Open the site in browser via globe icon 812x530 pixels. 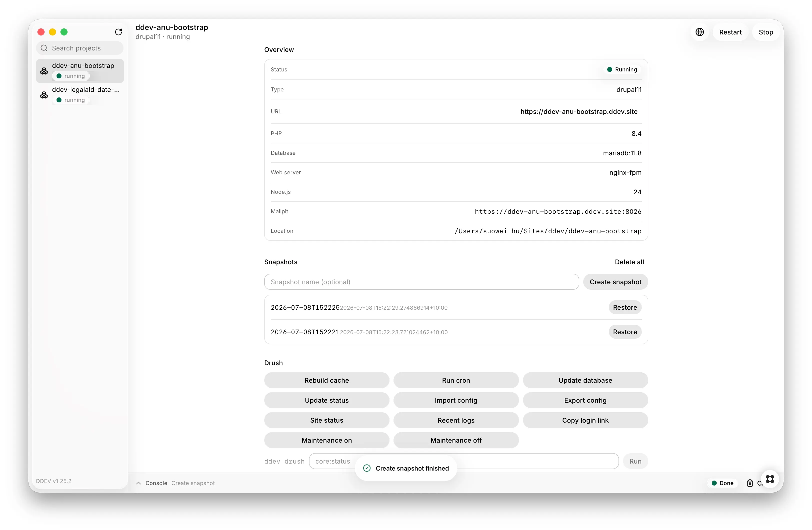pos(699,32)
